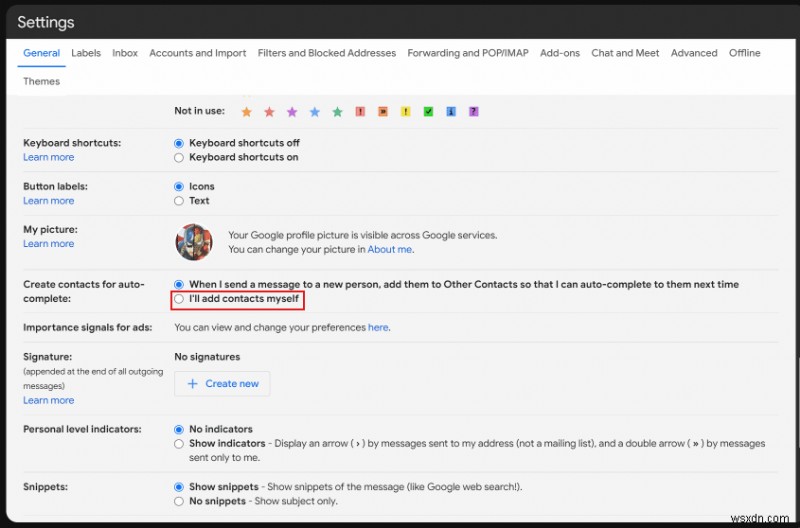The width and height of the screenshot is (800, 528).
Task: Select No snippets option
Action: click(179, 501)
